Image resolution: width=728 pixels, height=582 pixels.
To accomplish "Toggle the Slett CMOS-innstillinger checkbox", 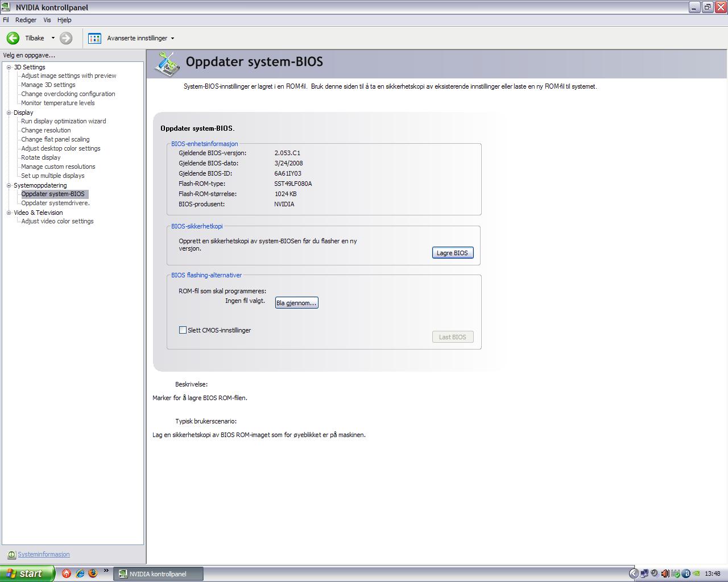I will click(x=183, y=330).
